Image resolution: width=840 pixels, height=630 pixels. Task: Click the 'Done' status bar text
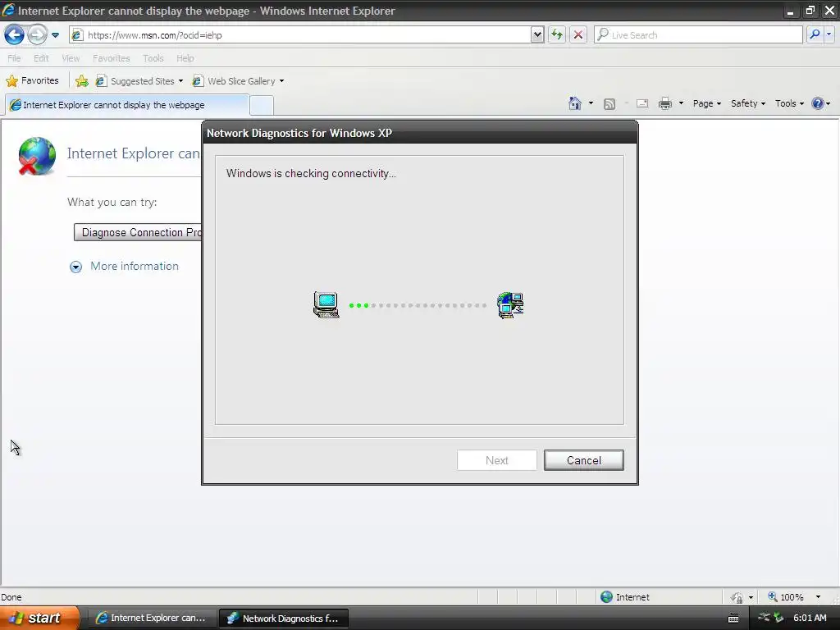point(11,597)
